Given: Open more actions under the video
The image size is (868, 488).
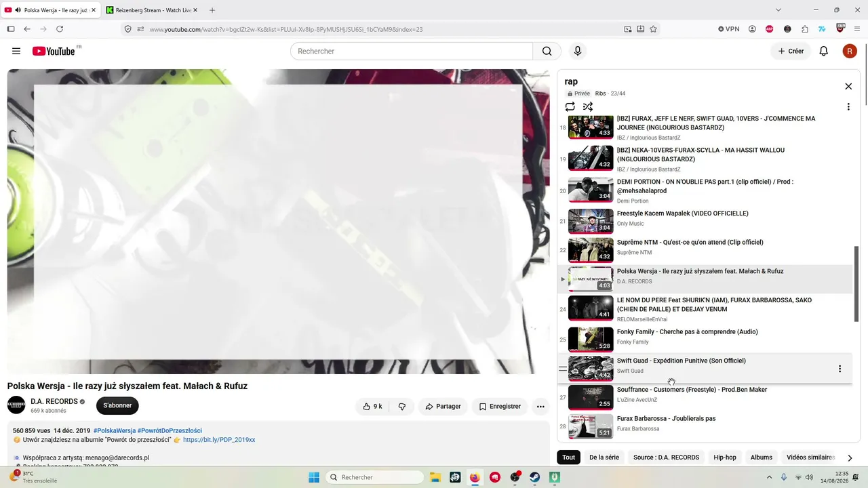Looking at the screenshot, I should [x=540, y=407].
